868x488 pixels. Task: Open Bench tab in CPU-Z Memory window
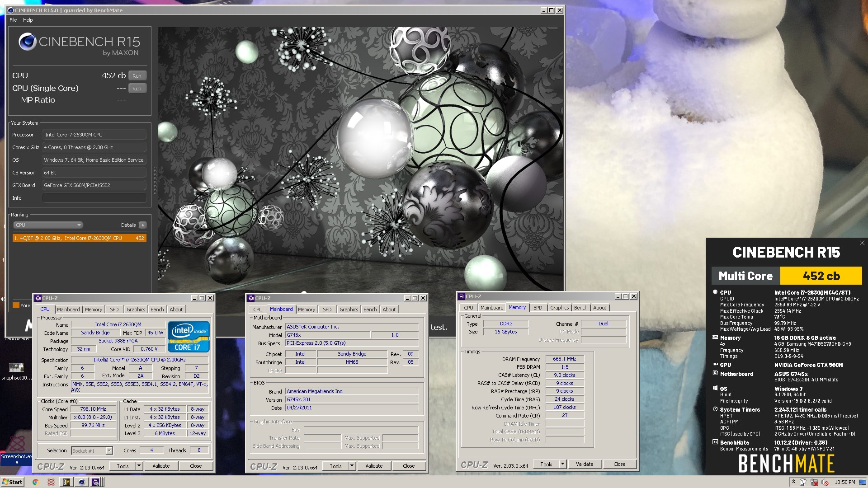point(581,308)
